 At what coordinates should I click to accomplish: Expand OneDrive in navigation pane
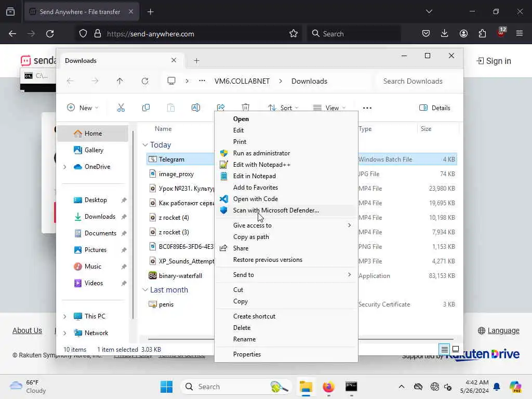tap(65, 167)
